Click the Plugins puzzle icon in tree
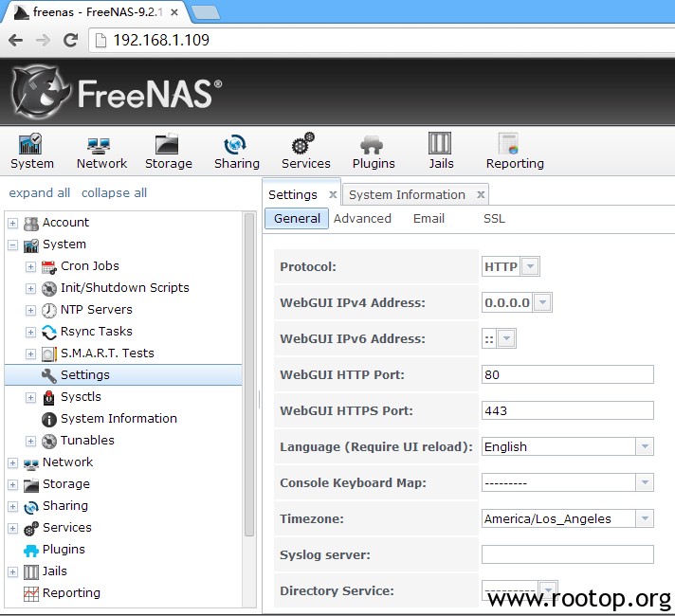The width and height of the screenshot is (675, 616). point(31,551)
